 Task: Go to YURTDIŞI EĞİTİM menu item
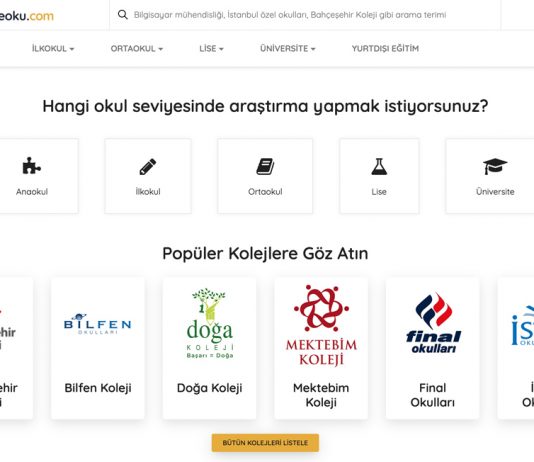pyautogui.click(x=385, y=49)
